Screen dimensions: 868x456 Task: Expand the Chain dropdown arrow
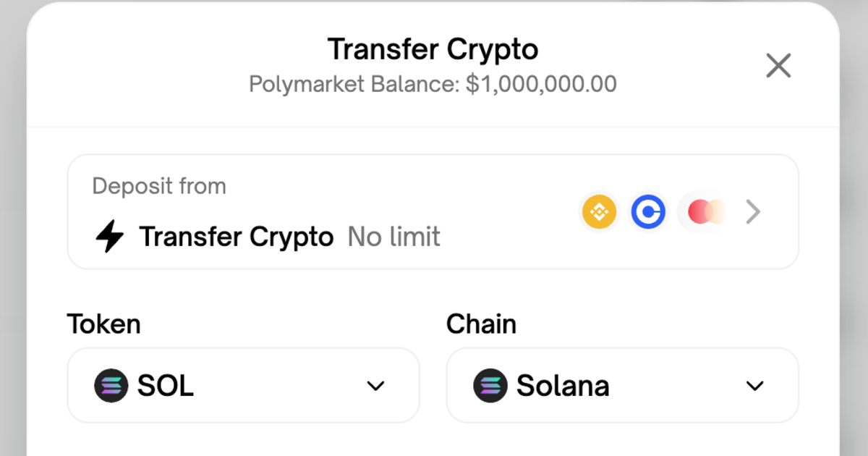754,386
